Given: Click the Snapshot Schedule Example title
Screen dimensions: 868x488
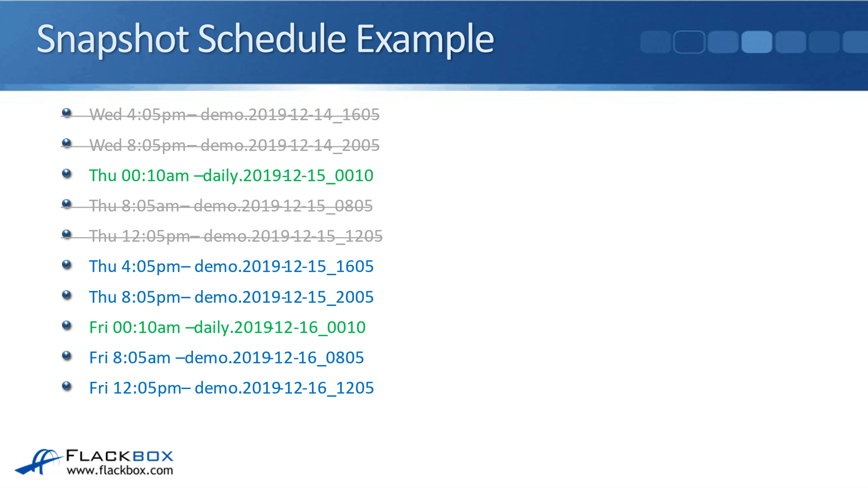Looking at the screenshot, I should [x=265, y=39].
